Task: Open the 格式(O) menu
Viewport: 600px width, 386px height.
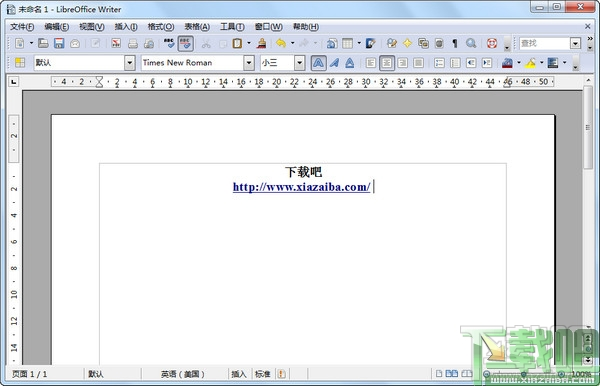Action: pyautogui.click(x=161, y=27)
